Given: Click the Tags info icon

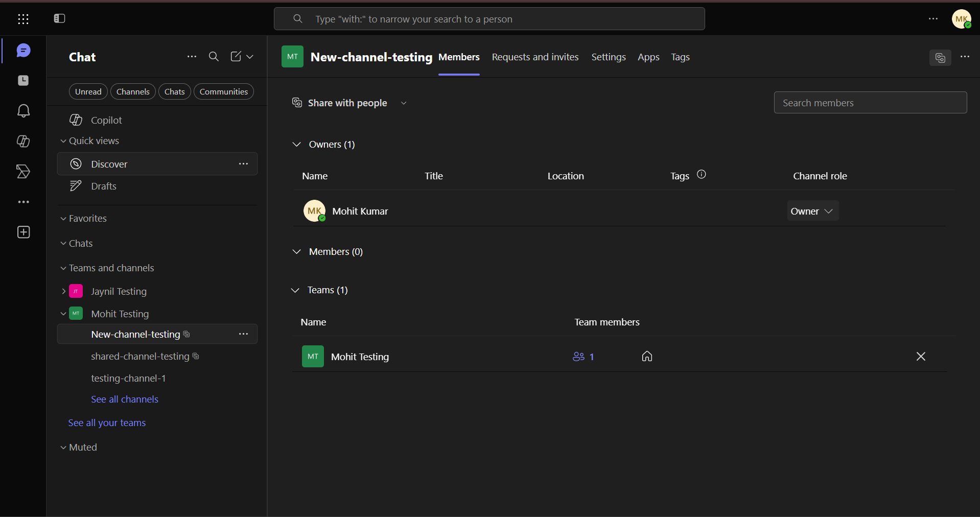Looking at the screenshot, I should pos(702,175).
